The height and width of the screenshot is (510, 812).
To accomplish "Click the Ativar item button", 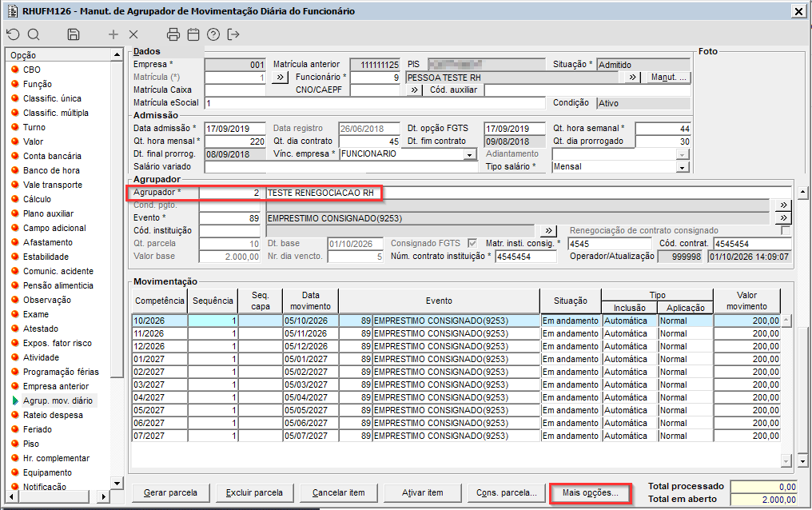I will pos(423,493).
